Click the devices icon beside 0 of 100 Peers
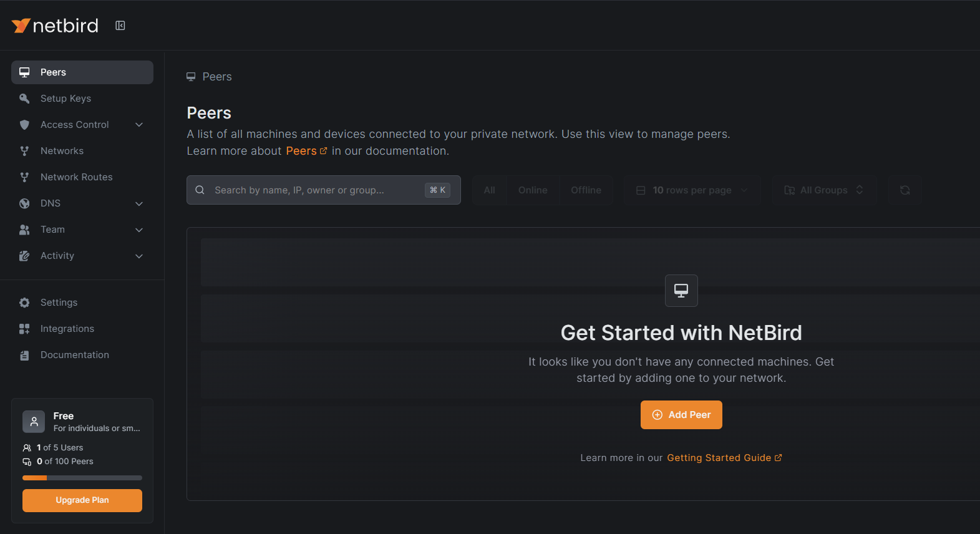The image size is (980, 534). 27,462
